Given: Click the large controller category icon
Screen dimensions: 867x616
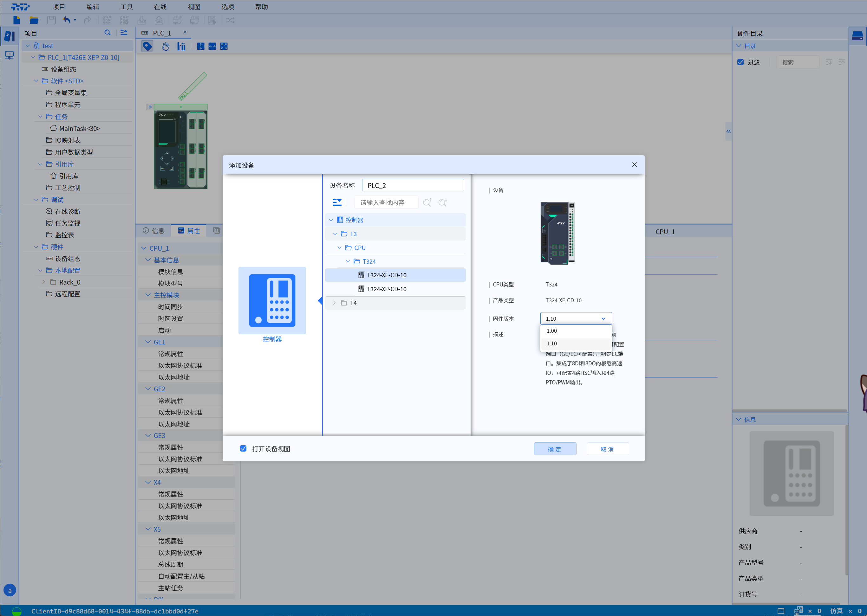Looking at the screenshot, I should point(272,300).
